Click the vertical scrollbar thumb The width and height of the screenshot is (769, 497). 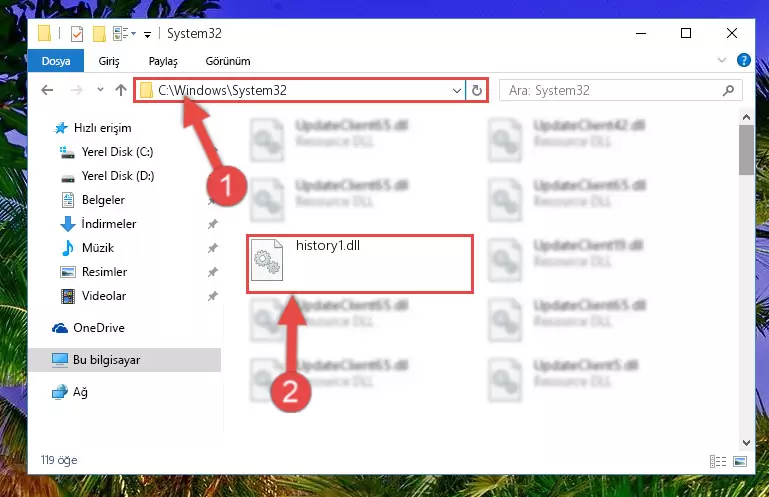click(x=746, y=150)
